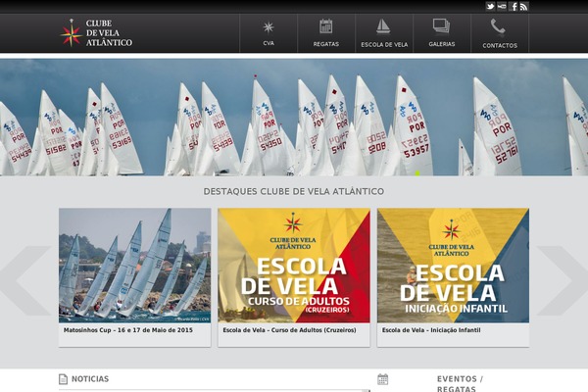Click the large sailboats hero banner image
This screenshot has height=392, width=588.
tap(294, 118)
